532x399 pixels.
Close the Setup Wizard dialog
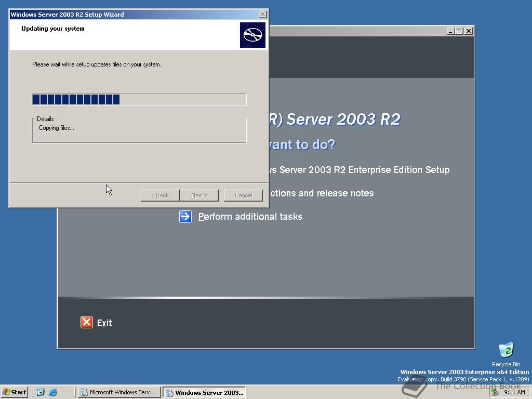click(x=262, y=14)
